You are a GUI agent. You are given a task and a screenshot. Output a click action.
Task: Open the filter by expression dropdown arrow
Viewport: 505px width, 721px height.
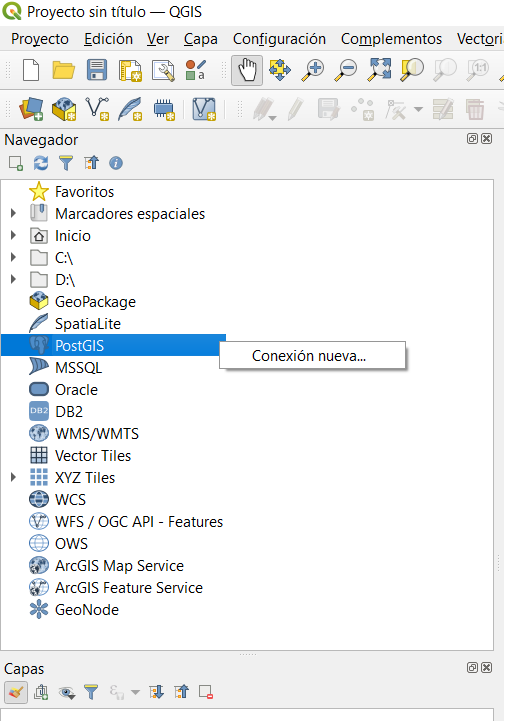tap(135, 692)
